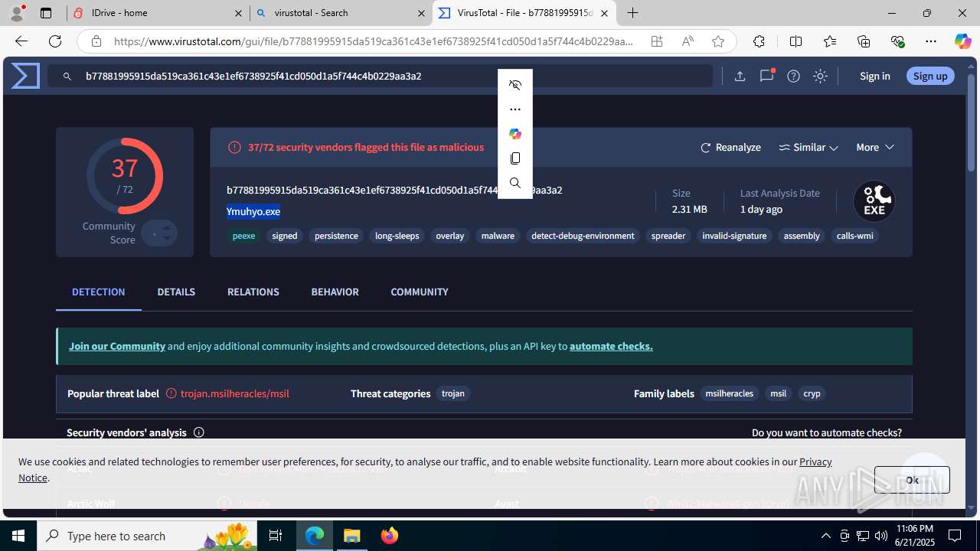Click the persistence tag

[336, 236]
